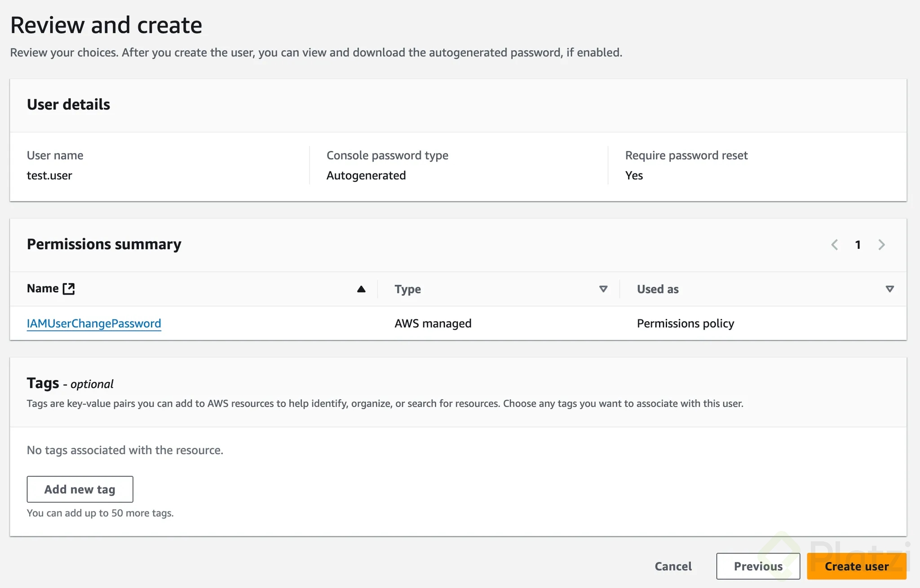
Task: Click the Type column header label
Action: pos(407,289)
